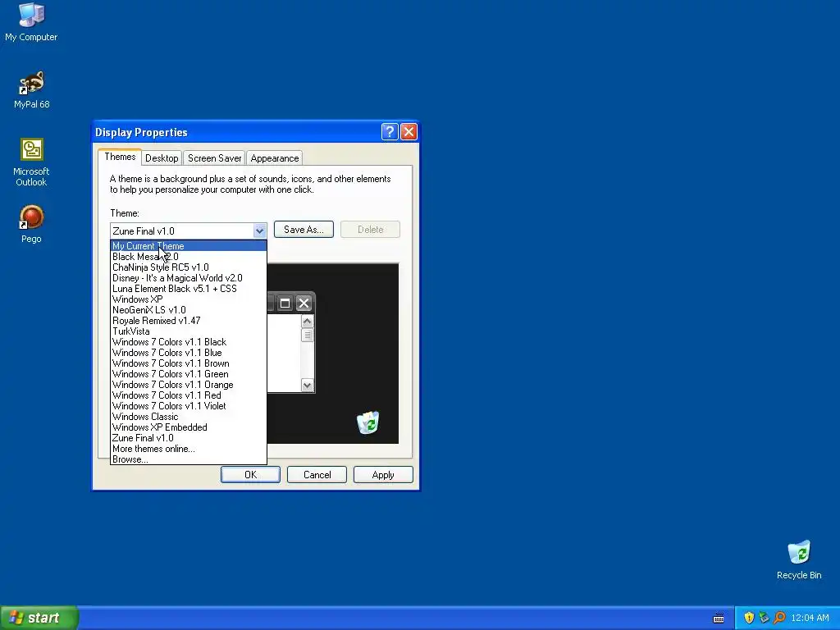Pick Windows 7 Colors v1.1 Orange
Viewport: 840px width, 630px height.
coord(189,386)
